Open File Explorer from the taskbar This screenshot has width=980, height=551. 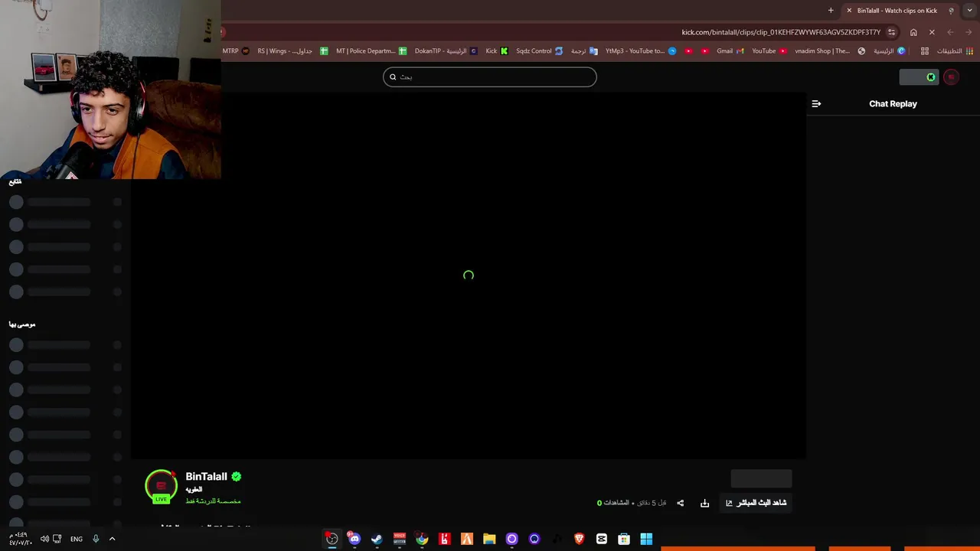pos(489,539)
